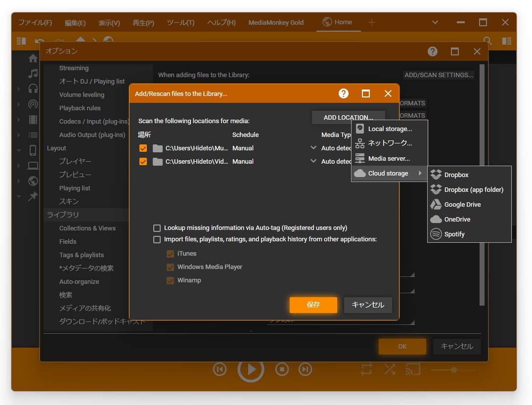Toggle the Windows Media Player checkbox
Screen dimensions: 532x405
(x=170, y=267)
